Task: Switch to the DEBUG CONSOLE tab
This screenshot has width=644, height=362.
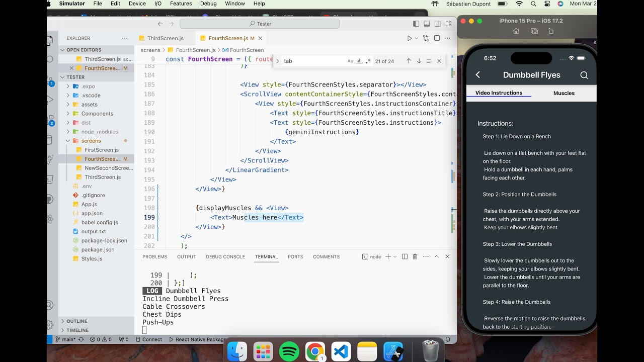Action: [x=225, y=256]
